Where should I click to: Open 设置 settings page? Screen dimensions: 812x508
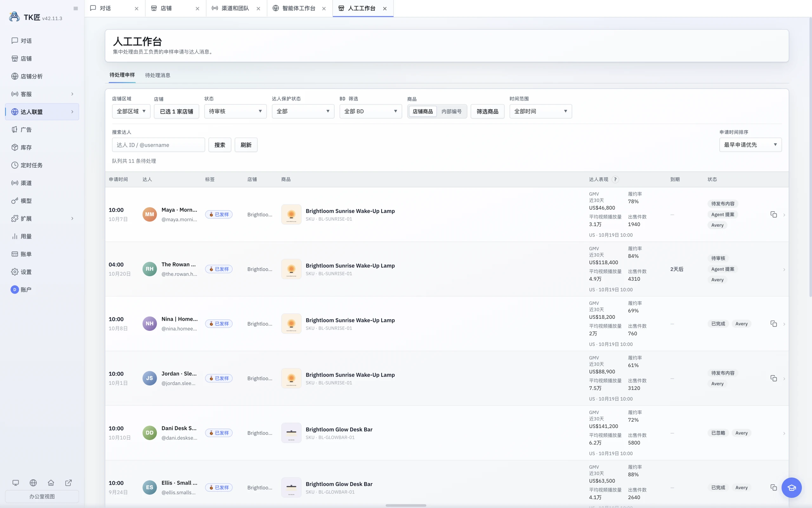(x=42, y=272)
